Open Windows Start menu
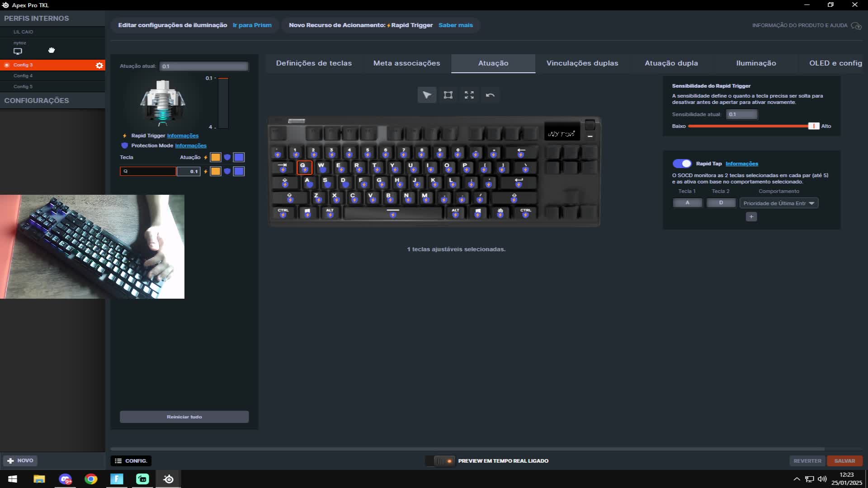Image resolution: width=868 pixels, height=488 pixels. [13, 479]
